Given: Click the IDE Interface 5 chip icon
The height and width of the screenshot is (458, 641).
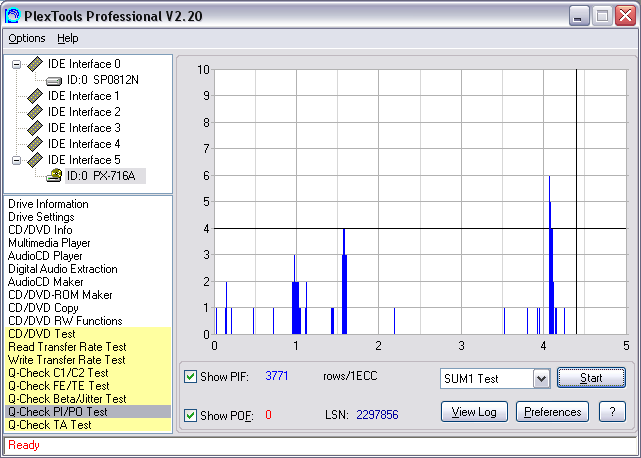Looking at the screenshot, I should tap(35, 160).
